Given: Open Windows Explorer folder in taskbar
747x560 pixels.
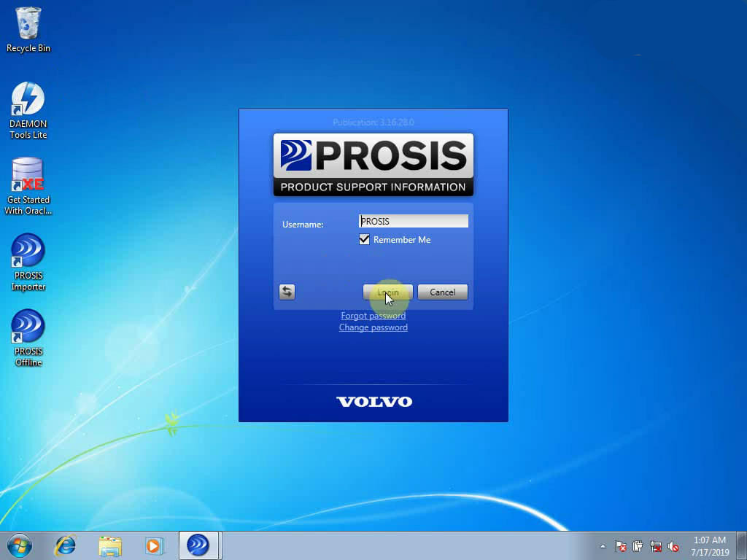Looking at the screenshot, I should point(110,545).
